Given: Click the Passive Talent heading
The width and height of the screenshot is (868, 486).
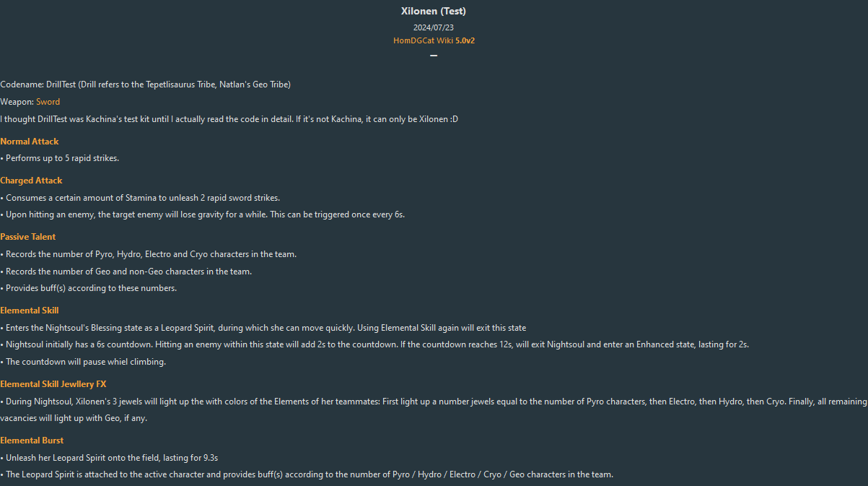Looking at the screenshot, I should point(28,237).
